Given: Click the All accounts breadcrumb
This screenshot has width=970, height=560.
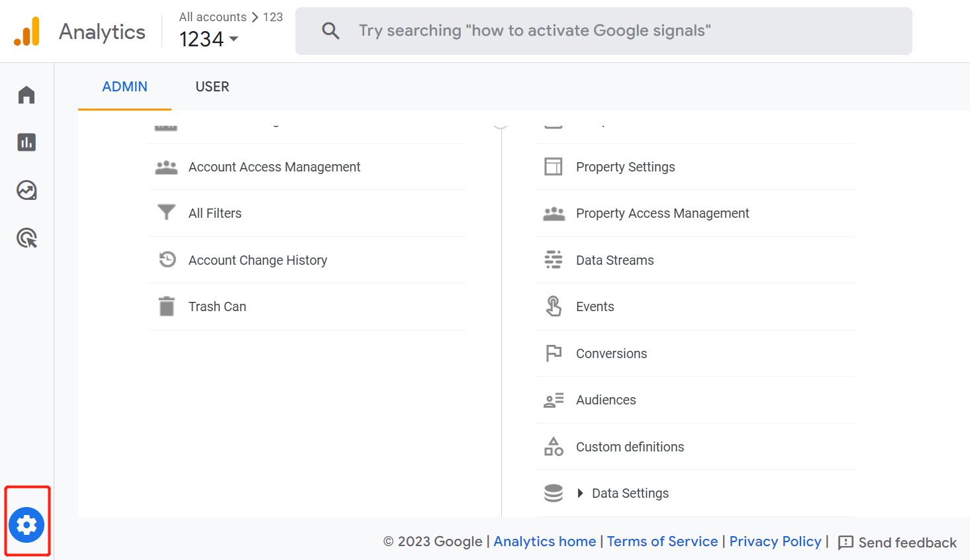Looking at the screenshot, I should (213, 17).
